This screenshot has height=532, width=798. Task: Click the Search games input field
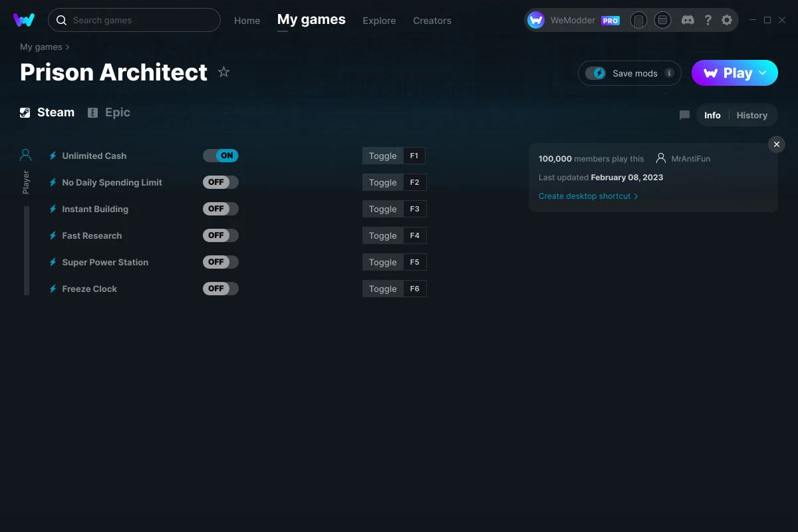[x=134, y=20]
